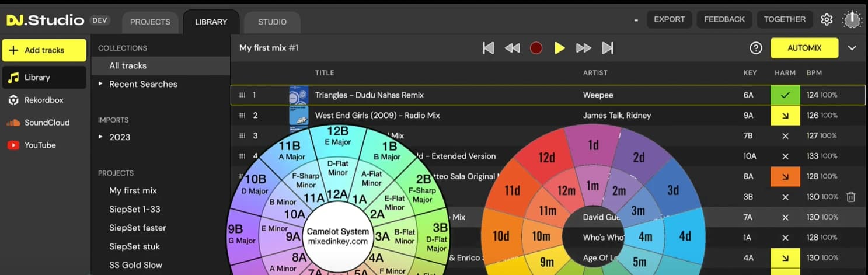Open the help question mark icon
This screenshot has height=275, width=868.
(x=756, y=48)
